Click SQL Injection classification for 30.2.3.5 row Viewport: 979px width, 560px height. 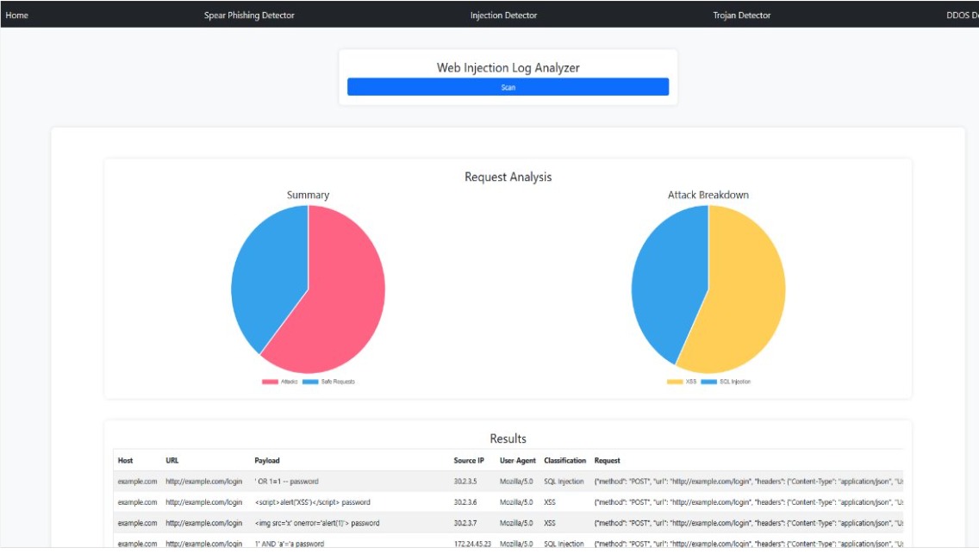[x=564, y=482]
